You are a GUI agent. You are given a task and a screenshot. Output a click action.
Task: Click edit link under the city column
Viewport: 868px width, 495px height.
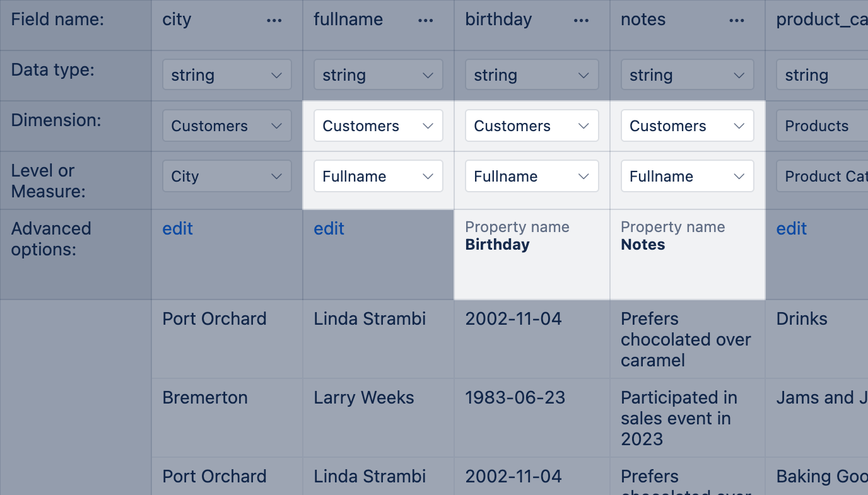tap(178, 228)
